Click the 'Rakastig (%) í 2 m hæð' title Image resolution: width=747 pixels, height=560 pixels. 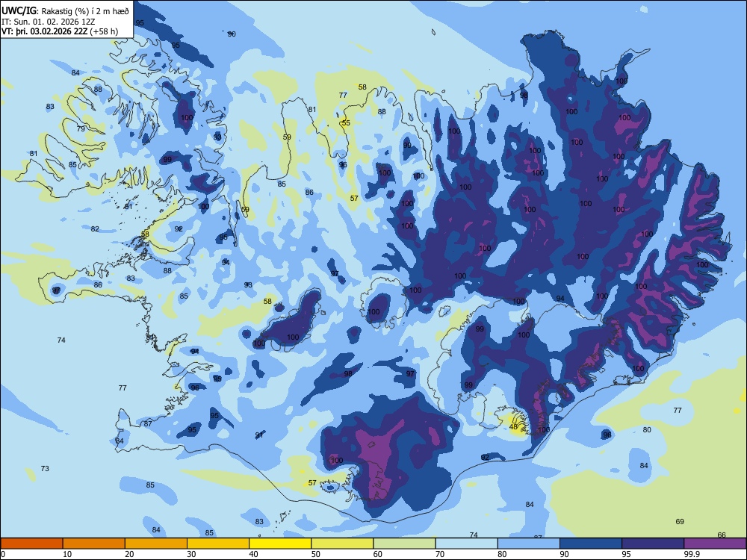[x=85, y=10]
